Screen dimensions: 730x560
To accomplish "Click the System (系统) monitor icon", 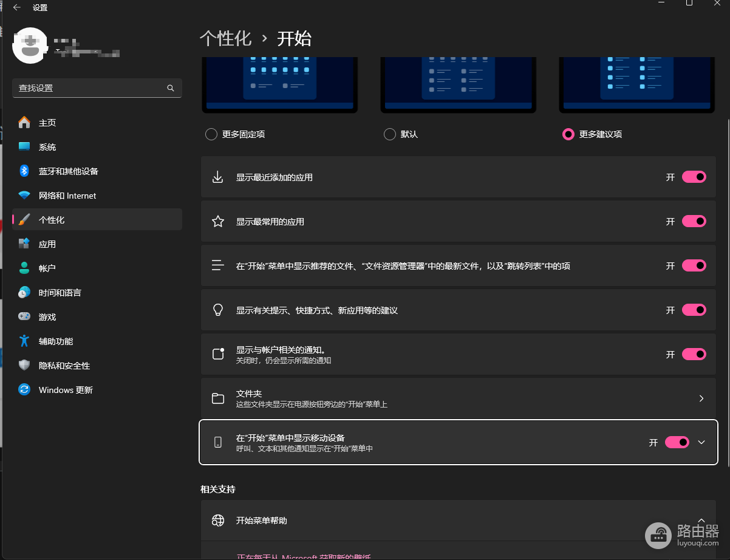I will [x=24, y=147].
